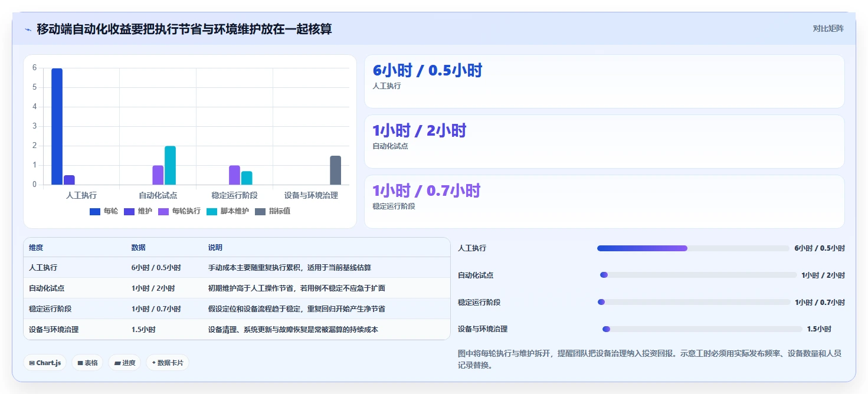
Task: Open the 6小时 / 0.5小时 data card
Action: 604,81
